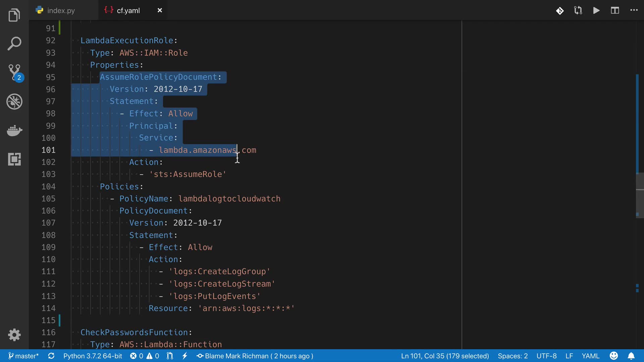Click the Run play icon

point(596,10)
